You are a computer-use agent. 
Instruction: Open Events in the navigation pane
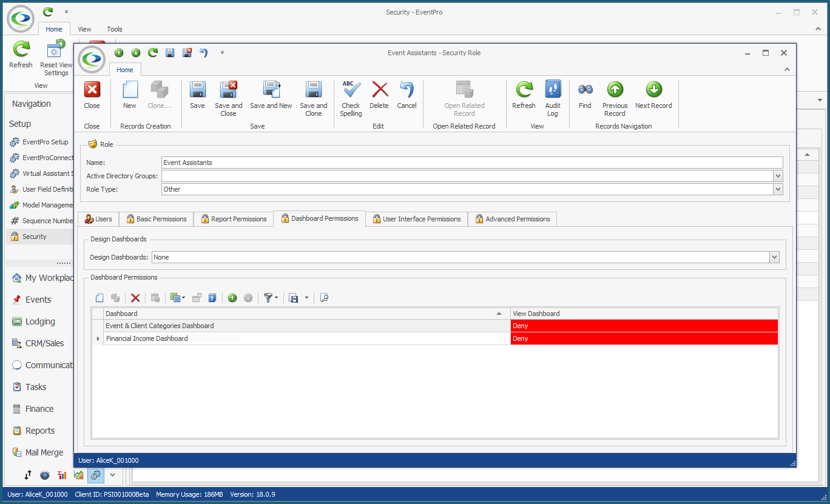click(x=38, y=300)
